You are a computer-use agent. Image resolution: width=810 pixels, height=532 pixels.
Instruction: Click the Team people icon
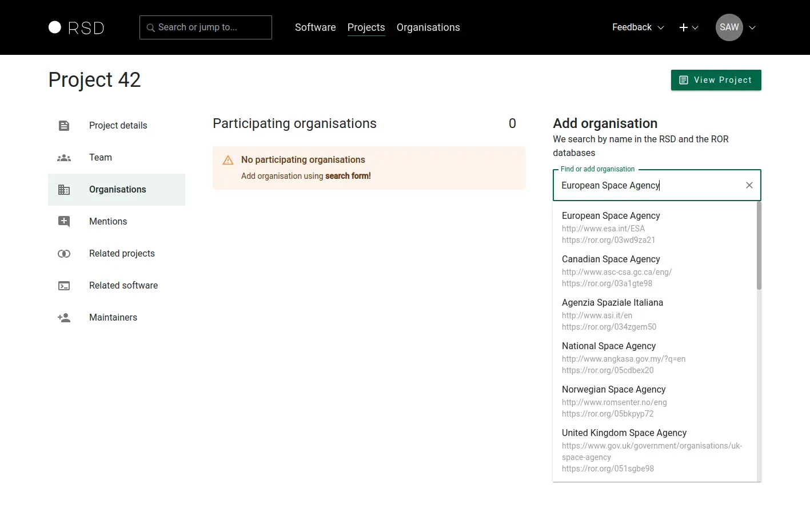pyautogui.click(x=64, y=158)
